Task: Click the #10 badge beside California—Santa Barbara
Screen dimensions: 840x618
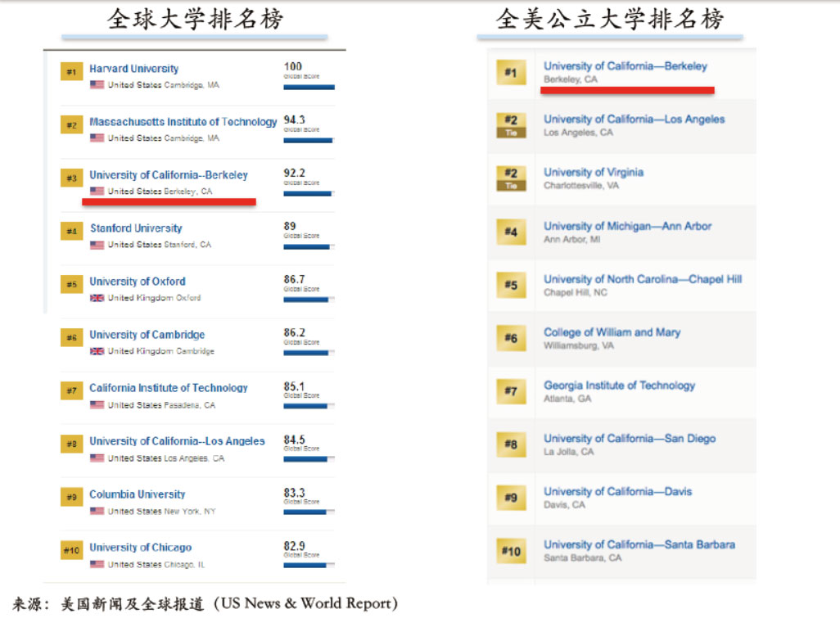Action: tap(511, 551)
